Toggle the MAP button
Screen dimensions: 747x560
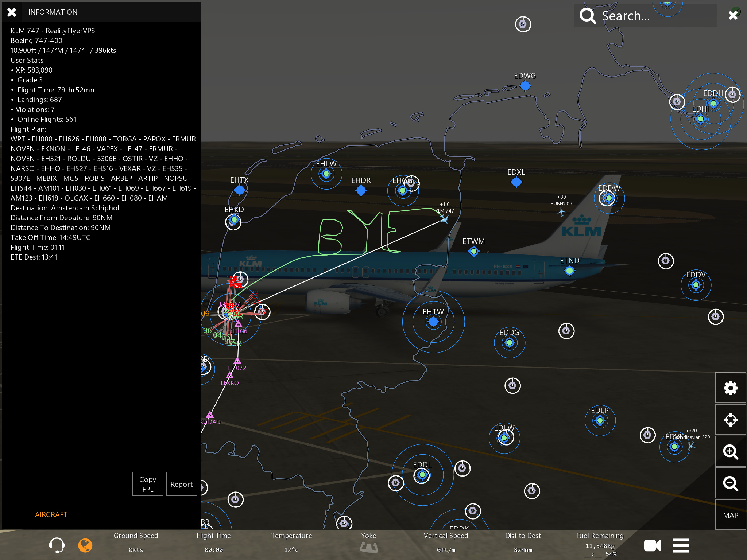(x=731, y=515)
